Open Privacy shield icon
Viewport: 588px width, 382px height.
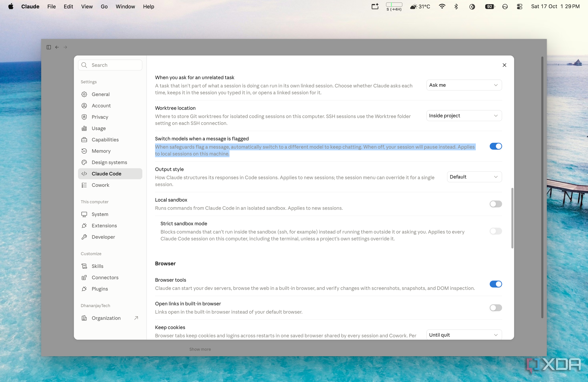coord(84,117)
